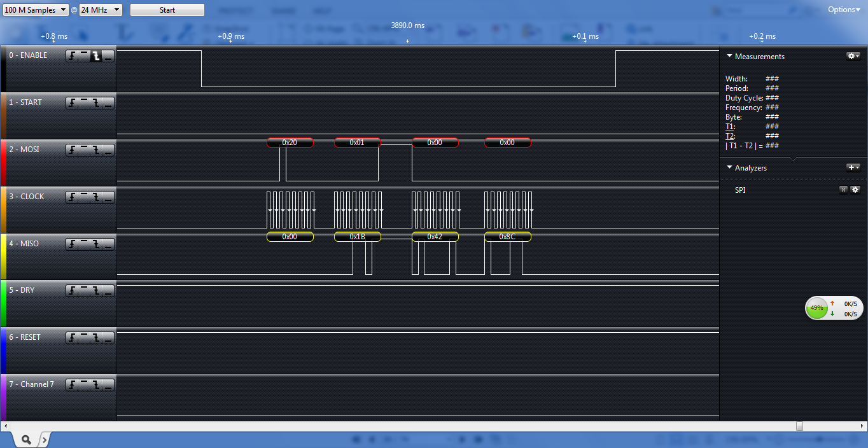This screenshot has height=448, width=868.
Task: Click the +0.9 ms ruler tick label
Action: click(231, 36)
